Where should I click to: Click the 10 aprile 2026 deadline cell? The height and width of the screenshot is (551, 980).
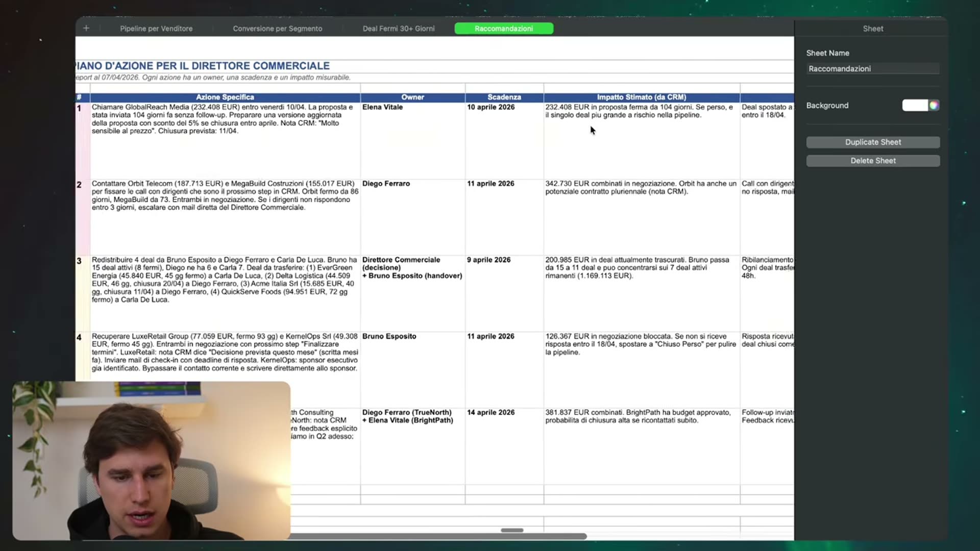(x=504, y=141)
